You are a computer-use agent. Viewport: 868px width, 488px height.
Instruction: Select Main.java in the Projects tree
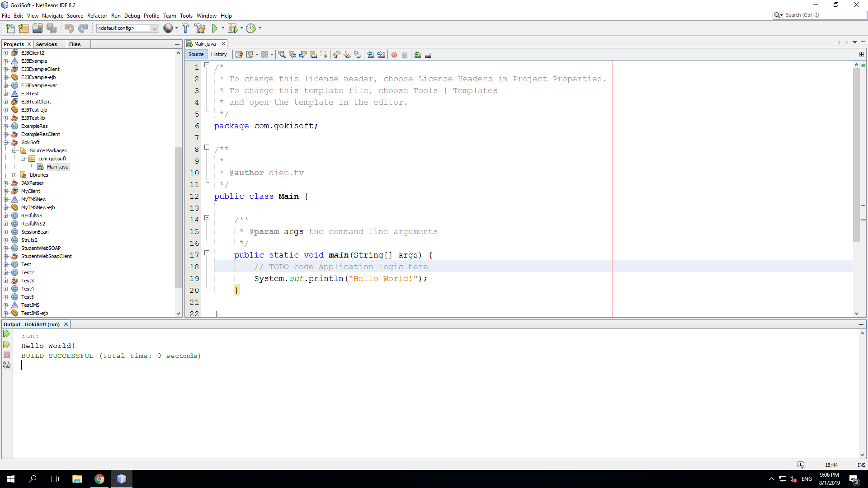click(57, 167)
